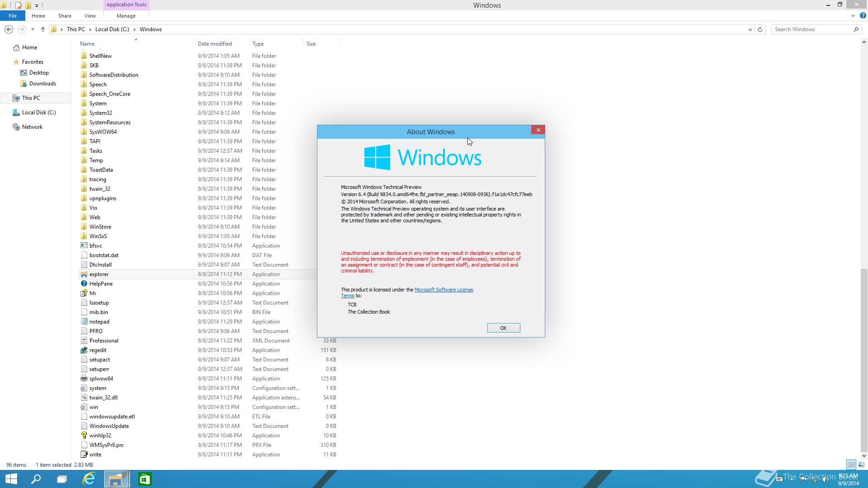Click the Properties quick access toolbar icon
Screen dimensions: 868x488
(18, 5)
